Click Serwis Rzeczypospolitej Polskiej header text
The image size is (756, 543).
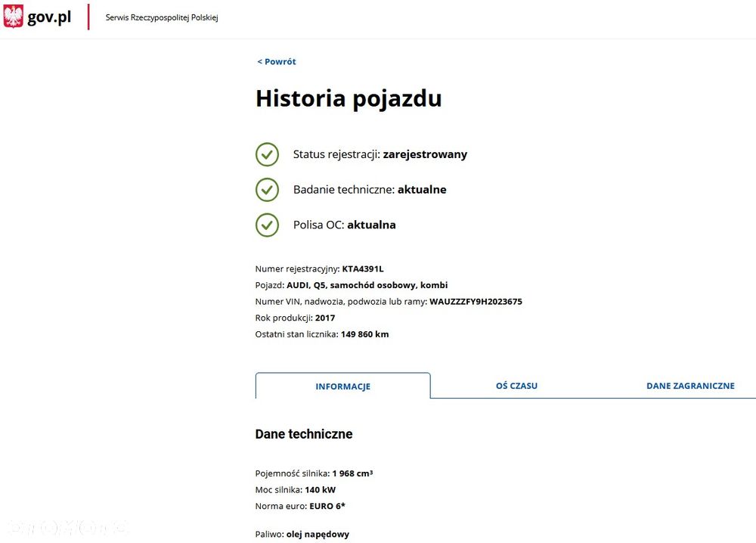(x=162, y=17)
